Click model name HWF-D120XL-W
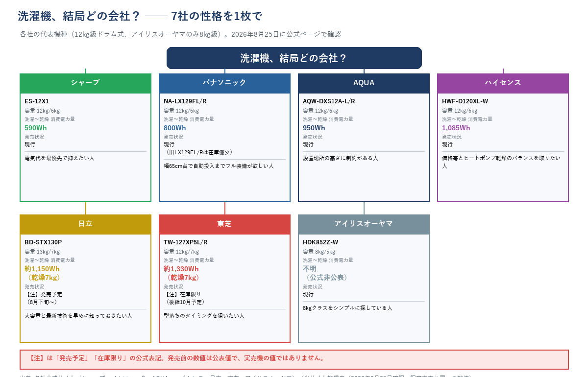 point(465,101)
